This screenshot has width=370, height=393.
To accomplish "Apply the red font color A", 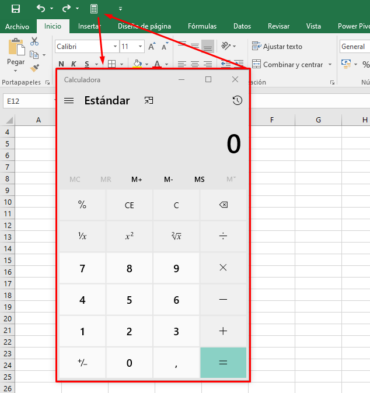I will (x=157, y=64).
